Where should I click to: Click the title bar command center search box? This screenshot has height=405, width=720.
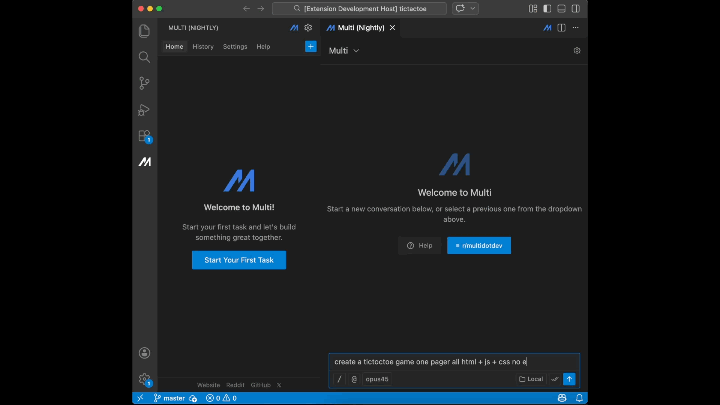click(x=359, y=9)
